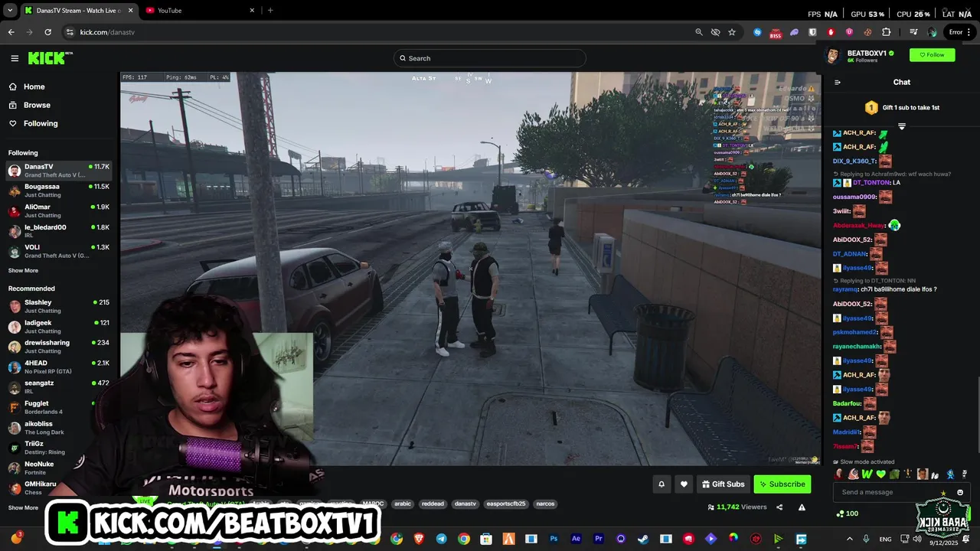Click Gift 1 sub leaderboard banner

click(902, 108)
